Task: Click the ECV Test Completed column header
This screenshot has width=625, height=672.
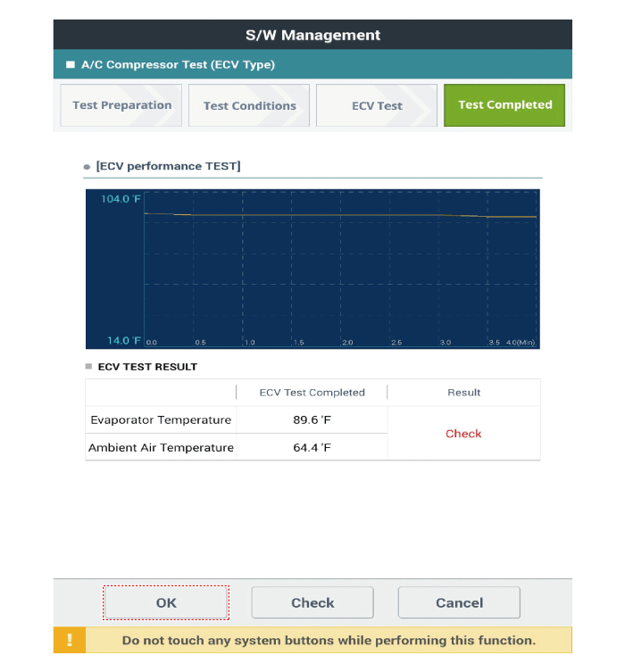Action: tap(312, 393)
